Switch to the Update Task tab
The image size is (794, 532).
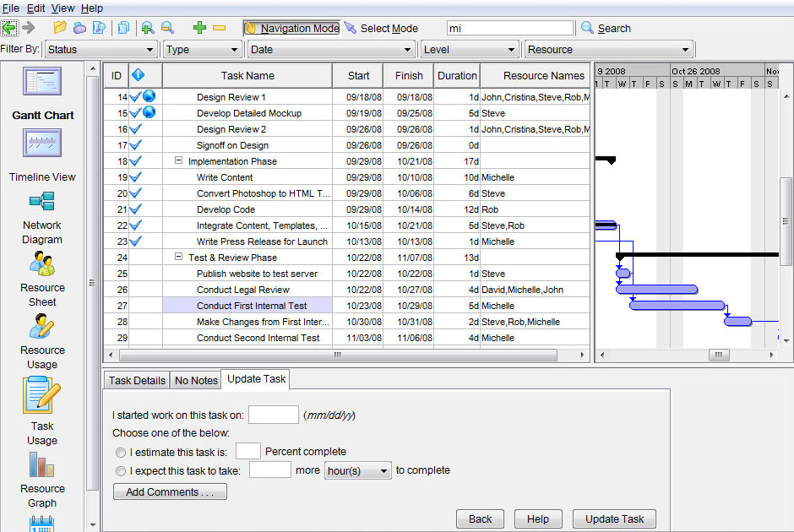point(256,379)
